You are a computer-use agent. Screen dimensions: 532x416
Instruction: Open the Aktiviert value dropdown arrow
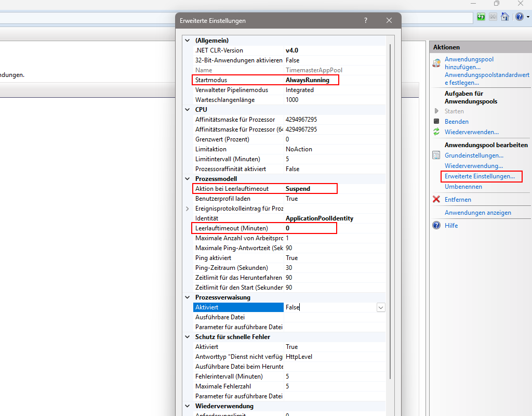[381, 307]
